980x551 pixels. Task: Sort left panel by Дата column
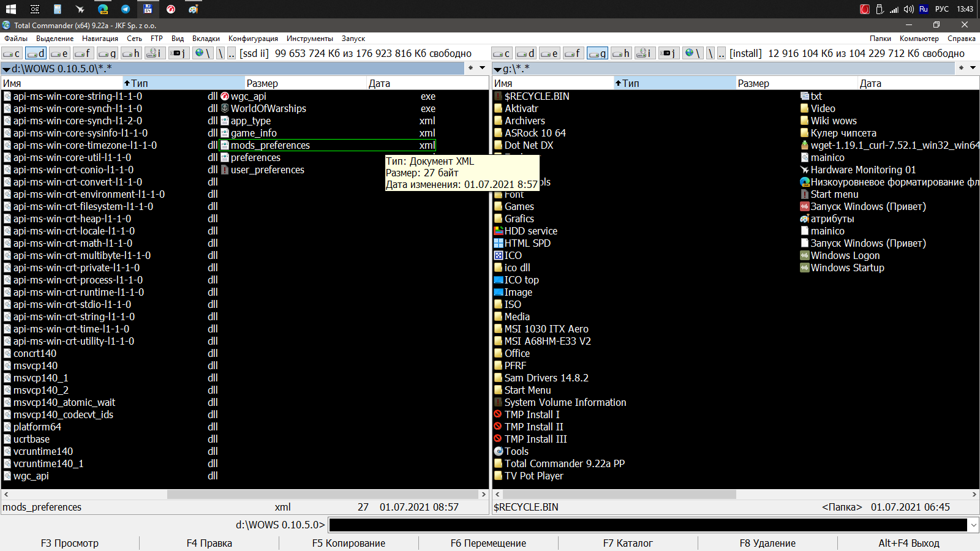pyautogui.click(x=427, y=83)
